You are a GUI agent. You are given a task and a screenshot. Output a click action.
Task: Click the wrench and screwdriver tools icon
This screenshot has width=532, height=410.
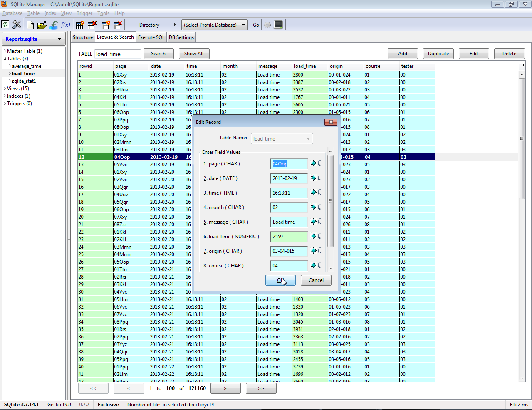point(17,25)
